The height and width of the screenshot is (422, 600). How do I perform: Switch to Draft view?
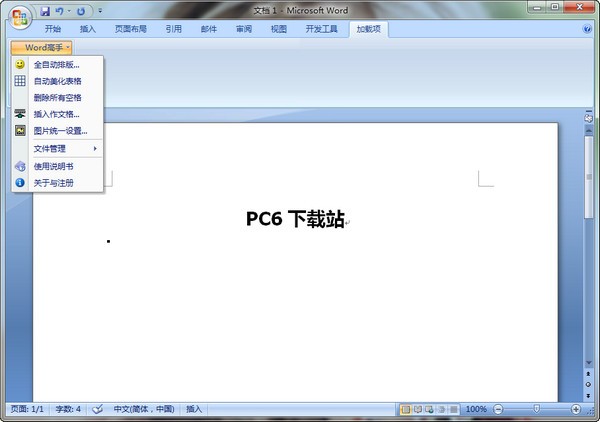pos(453,410)
